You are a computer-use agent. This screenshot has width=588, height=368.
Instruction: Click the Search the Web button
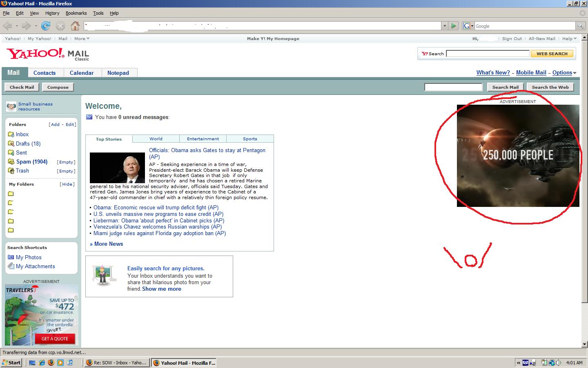(x=550, y=87)
